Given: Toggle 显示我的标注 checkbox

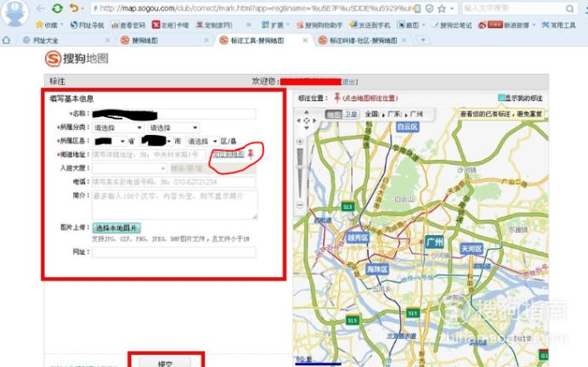Looking at the screenshot, I should point(501,98).
